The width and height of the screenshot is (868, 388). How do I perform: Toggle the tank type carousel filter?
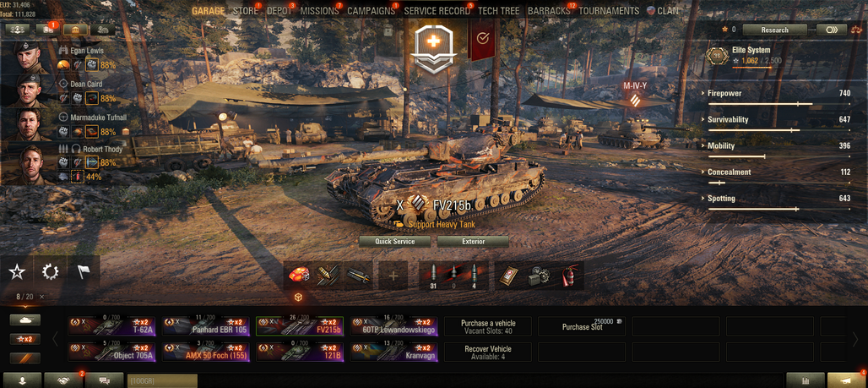pos(25,320)
